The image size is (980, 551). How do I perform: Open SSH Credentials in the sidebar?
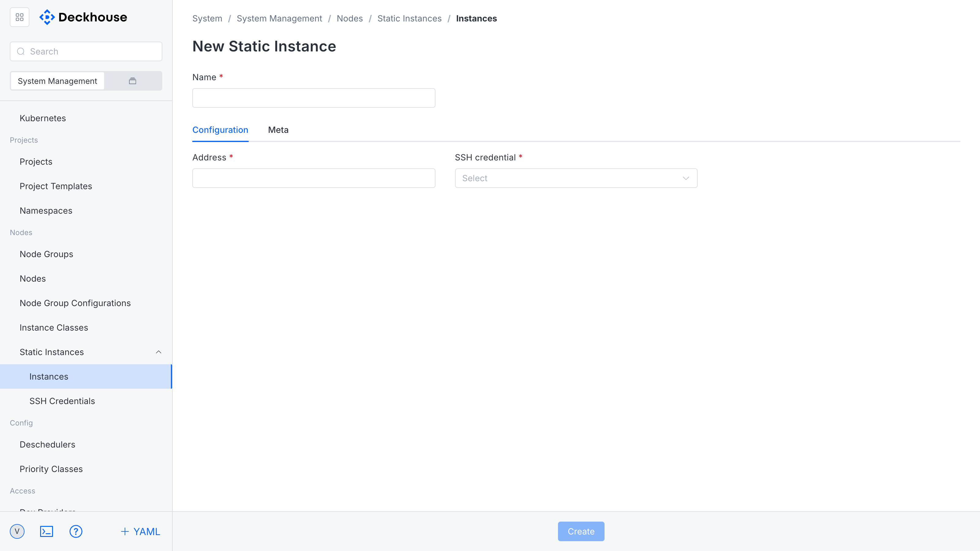[86, 401]
